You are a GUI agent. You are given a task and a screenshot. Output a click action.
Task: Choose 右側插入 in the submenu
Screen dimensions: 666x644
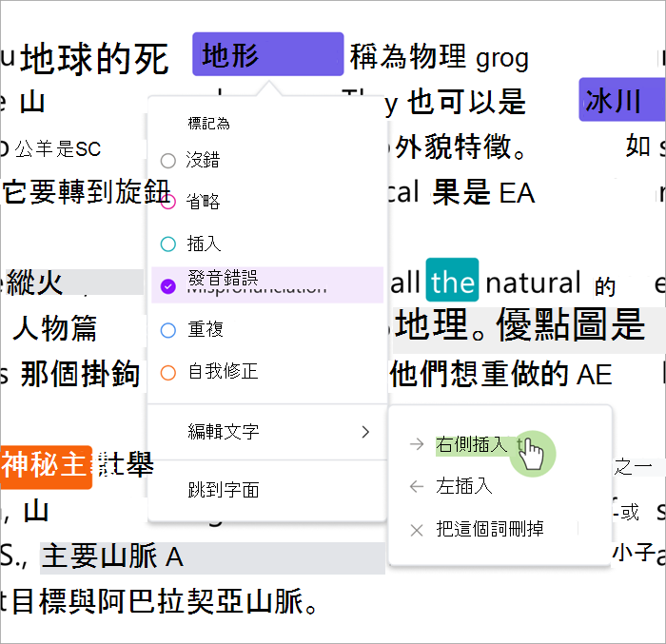(472, 445)
